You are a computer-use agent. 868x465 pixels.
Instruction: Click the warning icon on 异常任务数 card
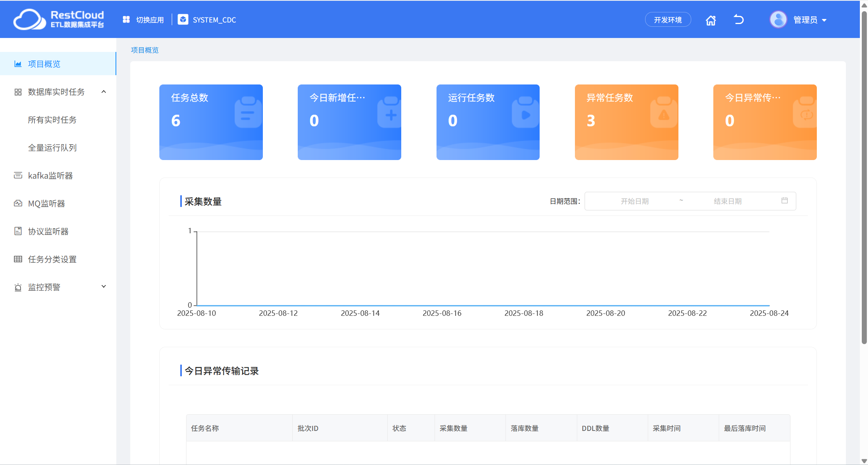[664, 115]
